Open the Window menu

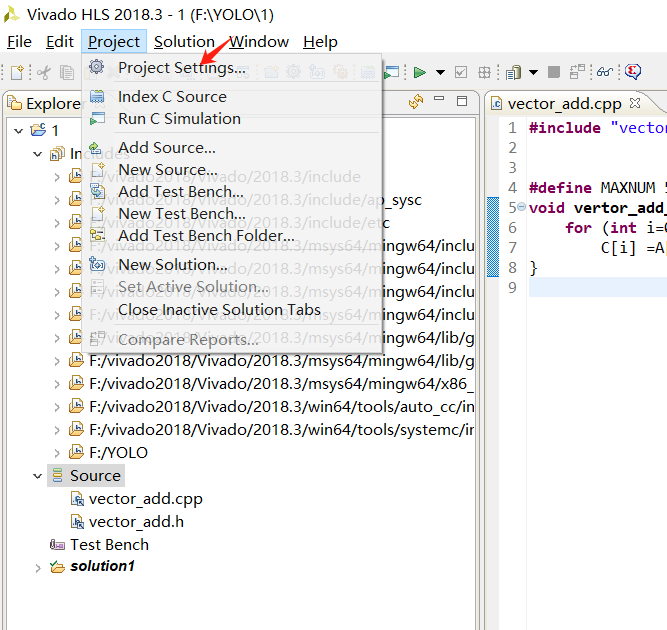click(x=259, y=42)
